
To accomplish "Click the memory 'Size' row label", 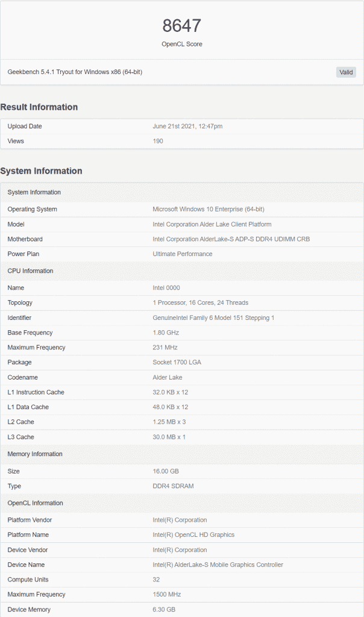I will [x=13, y=471].
